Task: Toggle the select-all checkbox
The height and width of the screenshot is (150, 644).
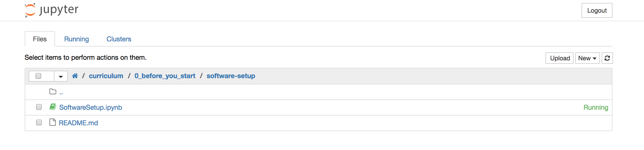Action: click(38, 76)
